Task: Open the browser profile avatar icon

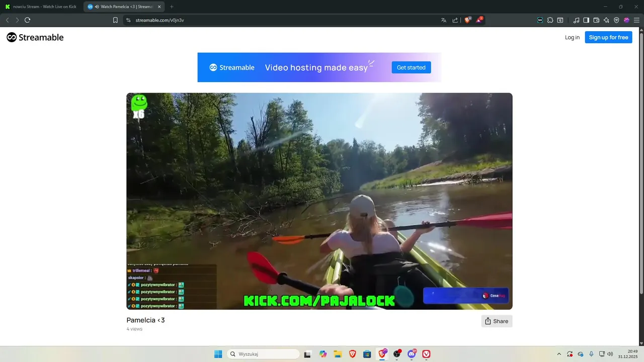Action: [x=626, y=20]
